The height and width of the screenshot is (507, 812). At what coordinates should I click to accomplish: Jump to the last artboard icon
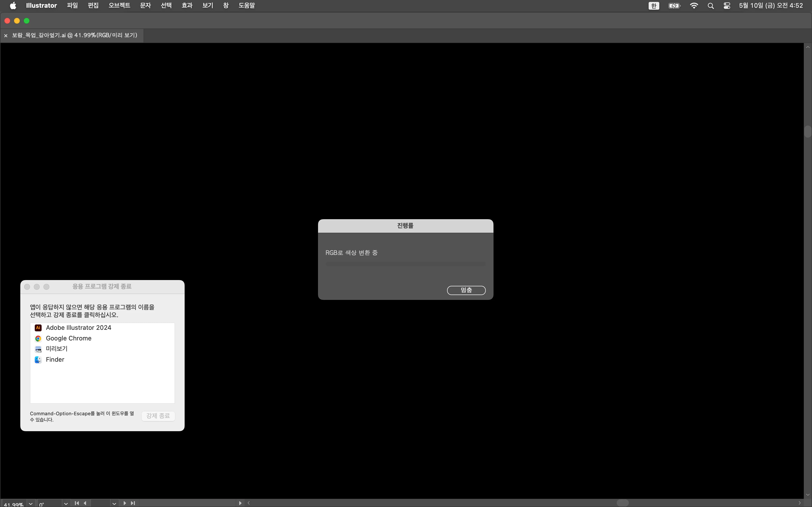[x=133, y=503]
